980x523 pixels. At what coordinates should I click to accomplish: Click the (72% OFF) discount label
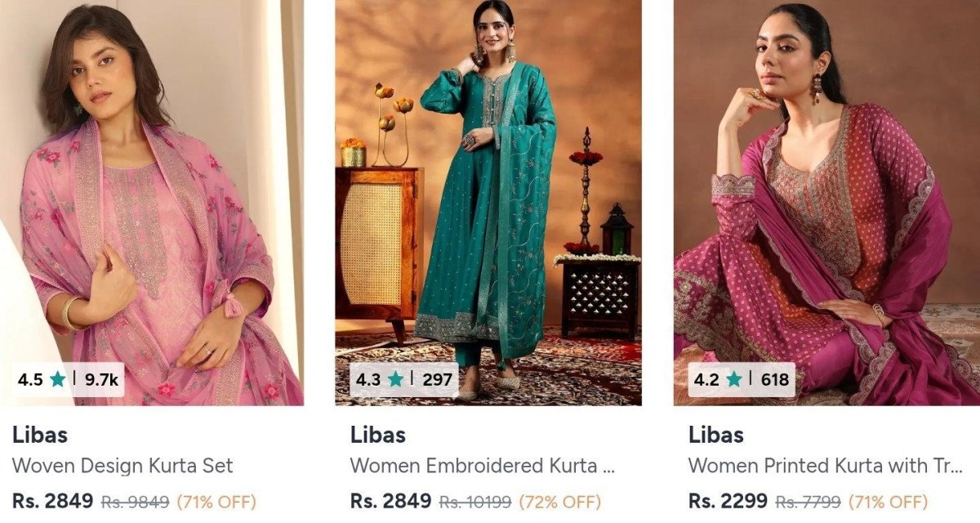click(x=559, y=501)
